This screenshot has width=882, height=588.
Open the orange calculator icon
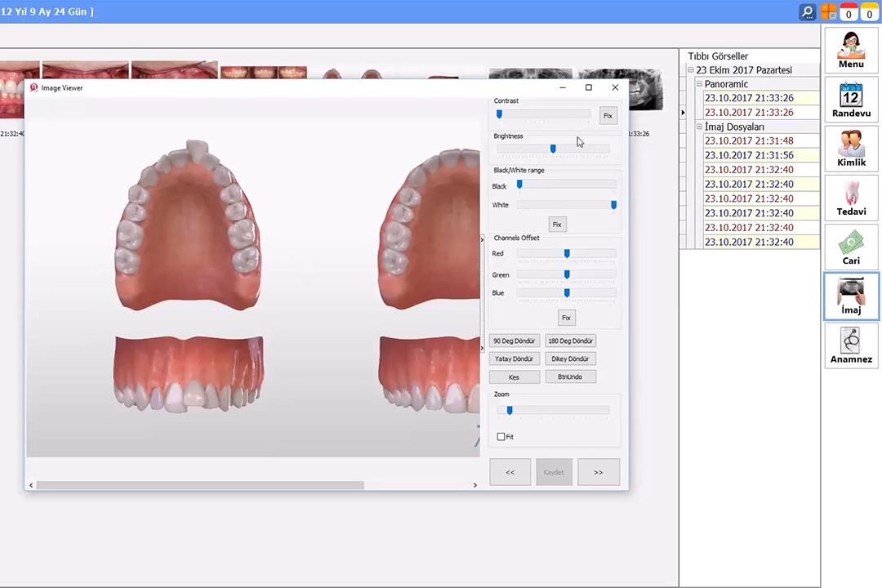click(829, 12)
